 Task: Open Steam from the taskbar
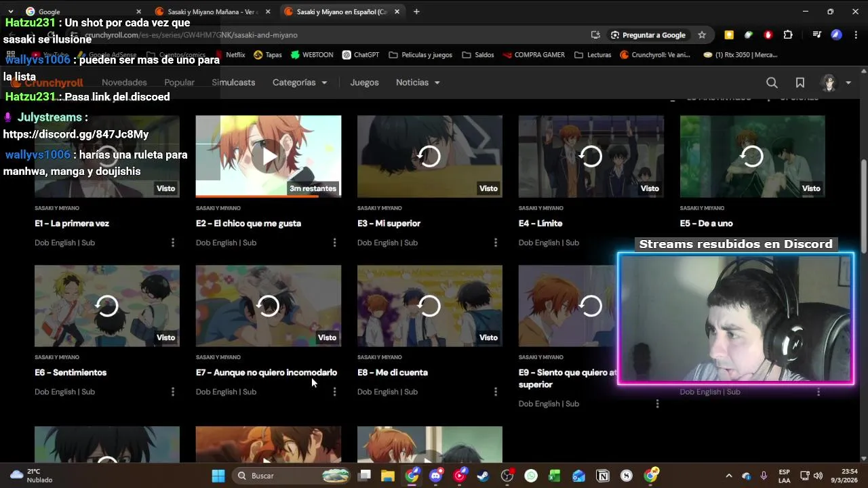pyautogui.click(x=483, y=476)
